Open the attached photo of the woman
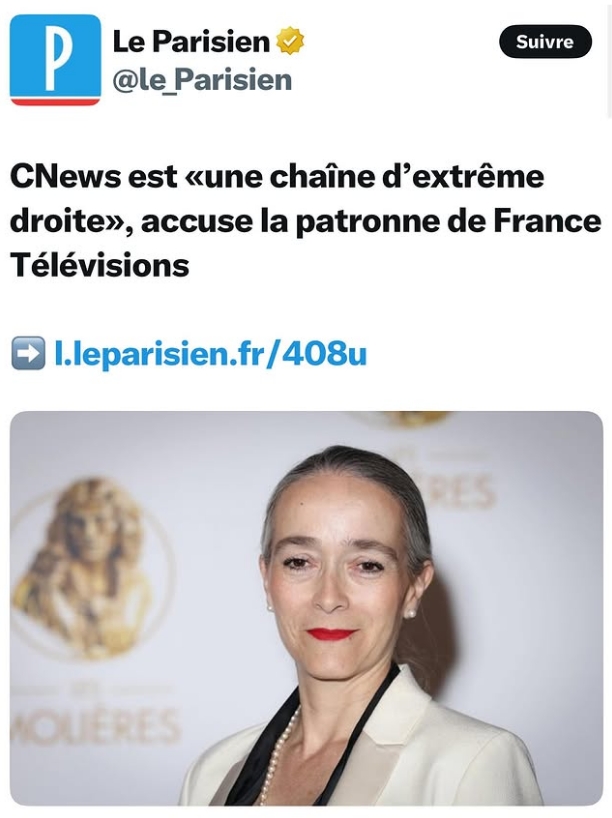 click(x=306, y=608)
